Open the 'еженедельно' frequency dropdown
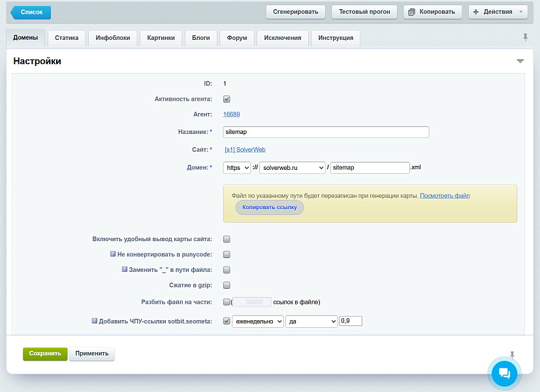 click(x=258, y=321)
